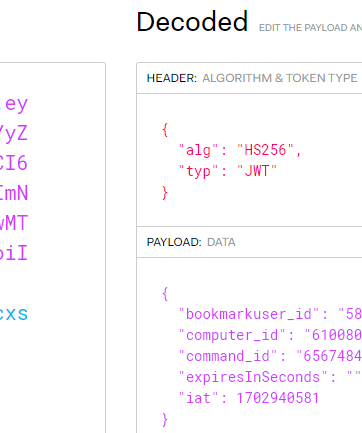362x433 pixels.
Task: Click the "typ" key in header JSON
Action: (198, 171)
